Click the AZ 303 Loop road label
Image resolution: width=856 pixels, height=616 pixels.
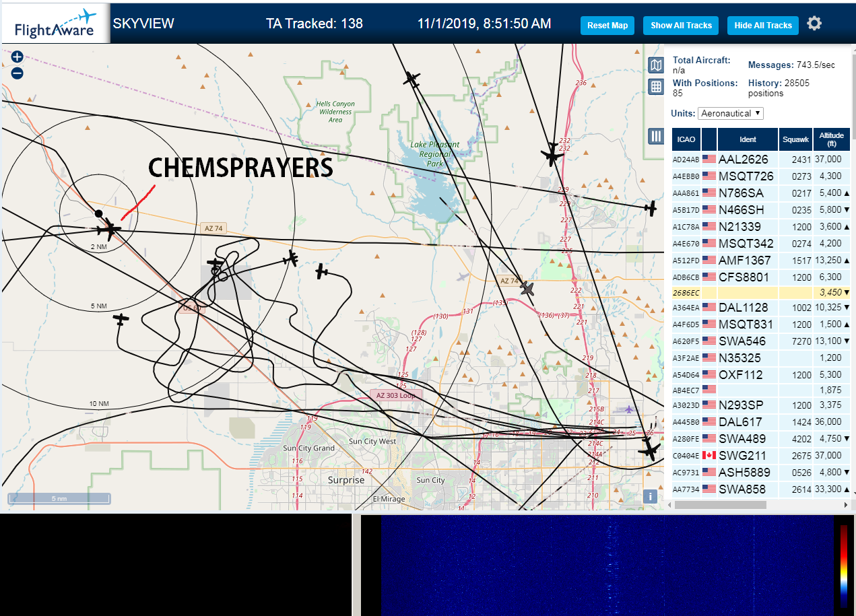tap(396, 395)
